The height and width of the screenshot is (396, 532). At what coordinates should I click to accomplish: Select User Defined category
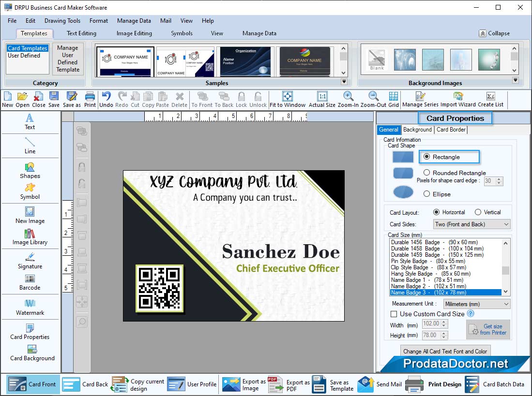point(24,56)
